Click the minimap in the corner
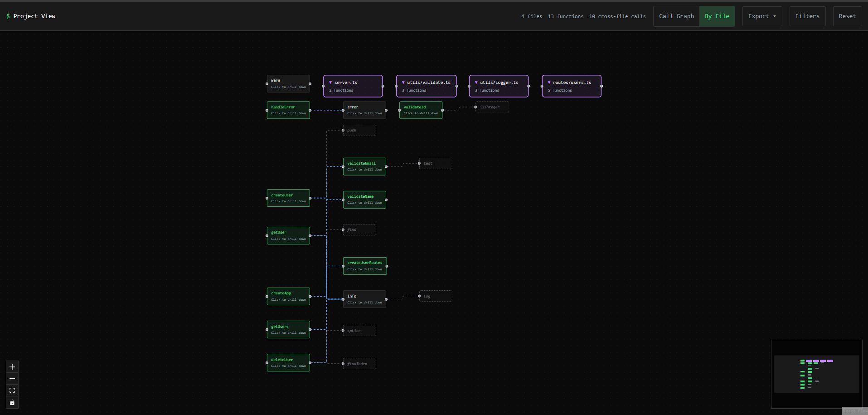This screenshot has width=868, height=415. (x=816, y=374)
